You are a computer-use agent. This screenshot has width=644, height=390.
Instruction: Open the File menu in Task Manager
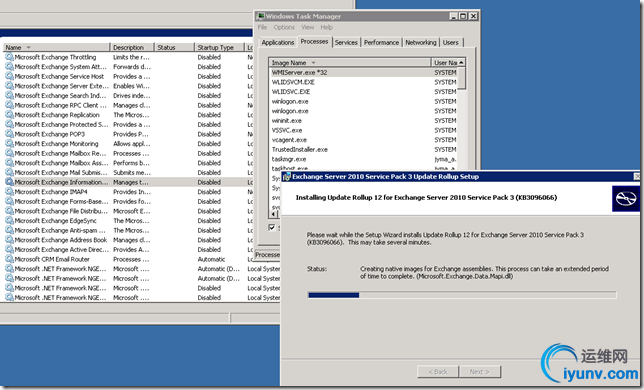(262, 28)
